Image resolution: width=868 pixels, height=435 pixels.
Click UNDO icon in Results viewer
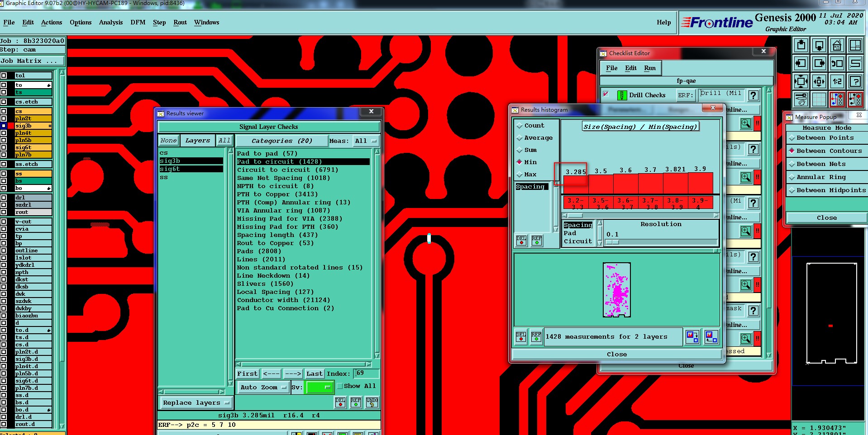coord(372,402)
